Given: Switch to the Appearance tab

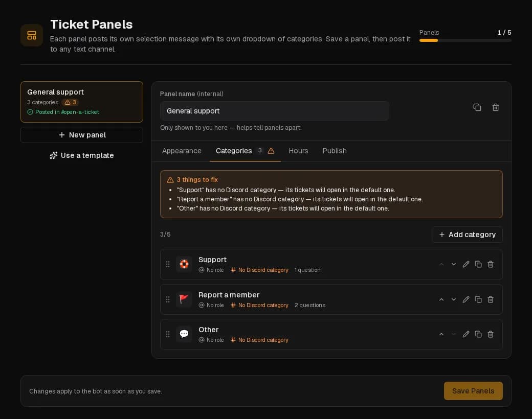Looking at the screenshot, I should 182,151.
